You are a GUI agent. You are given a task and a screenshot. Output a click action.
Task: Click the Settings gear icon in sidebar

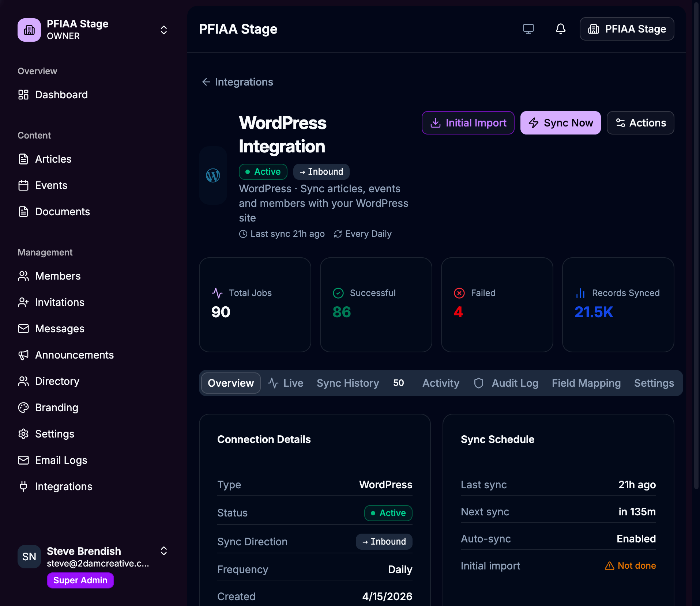[x=23, y=434]
